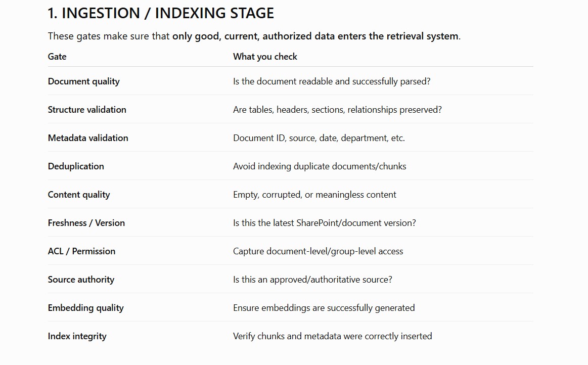The image size is (588, 365).
Task: Click the Embedding quality row label
Action: click(85, 308)
